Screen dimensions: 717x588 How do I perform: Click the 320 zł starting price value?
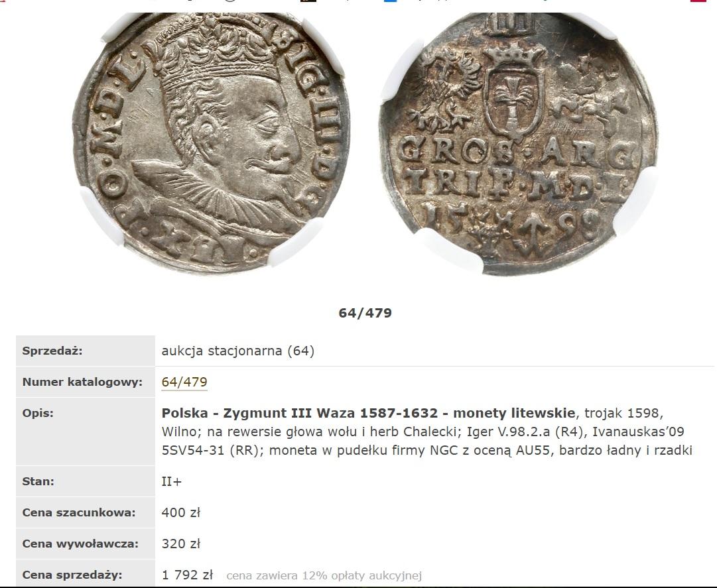pyautogui.click(x=180, y=544)
